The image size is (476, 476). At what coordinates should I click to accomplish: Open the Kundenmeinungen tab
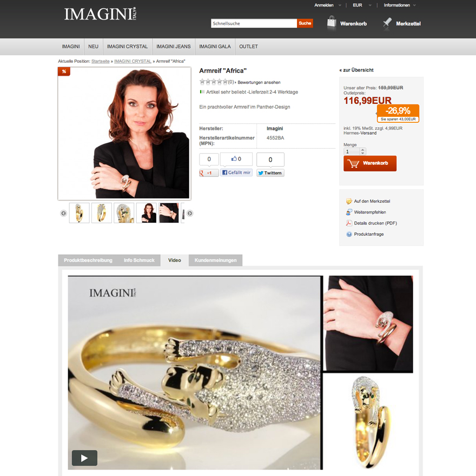pyautogui.click(x=215, y=260)
